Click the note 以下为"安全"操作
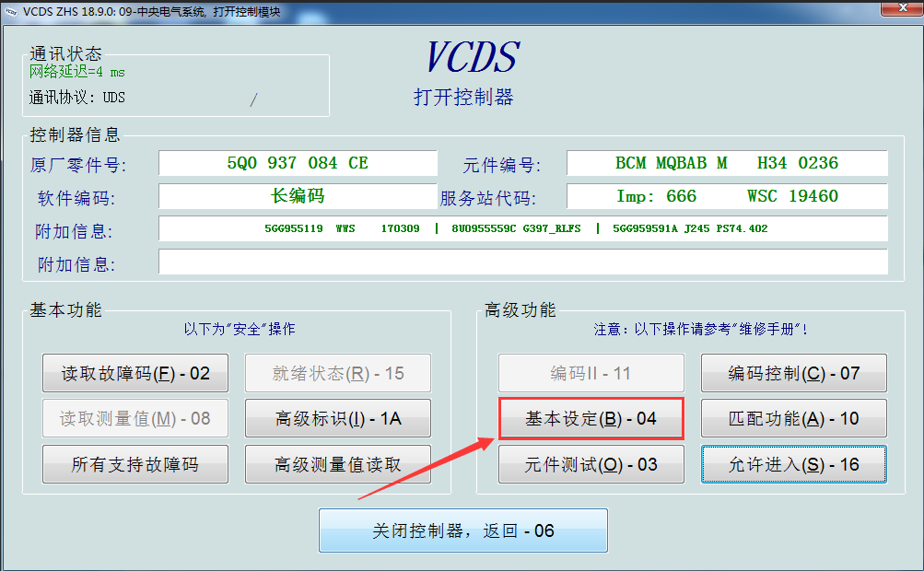The image size is (924, 571). (240, 329)
